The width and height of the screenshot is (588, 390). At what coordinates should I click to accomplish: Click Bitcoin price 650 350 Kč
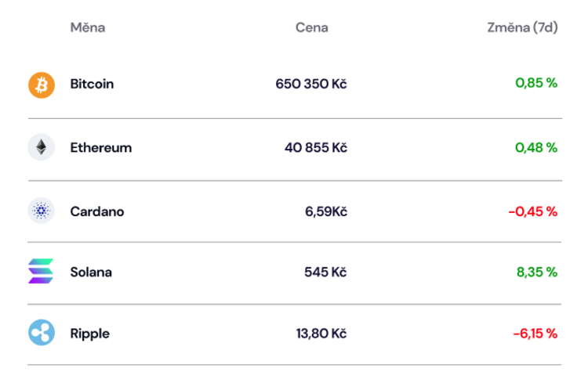point(310,84)
